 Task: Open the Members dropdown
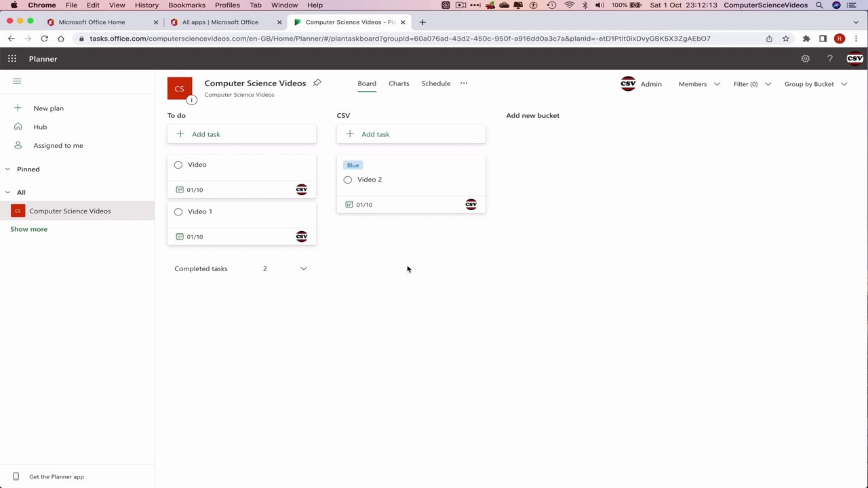tap(699, 84)
